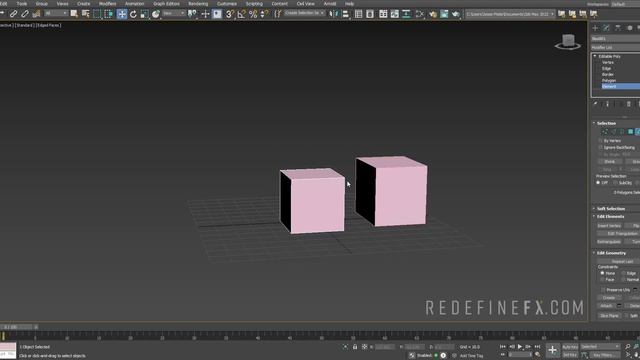Image resolution: width=640 pixels, height=360 pixels.
Task: Open the Modifier List dropdown
Action: click(616, 47)
